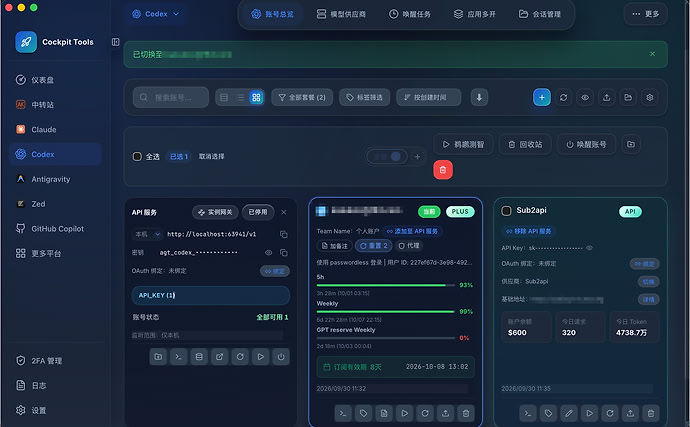Check the Sub2api account checkbox
The height and width of the screenshot is (427, 690).
[x=506, y=211]
